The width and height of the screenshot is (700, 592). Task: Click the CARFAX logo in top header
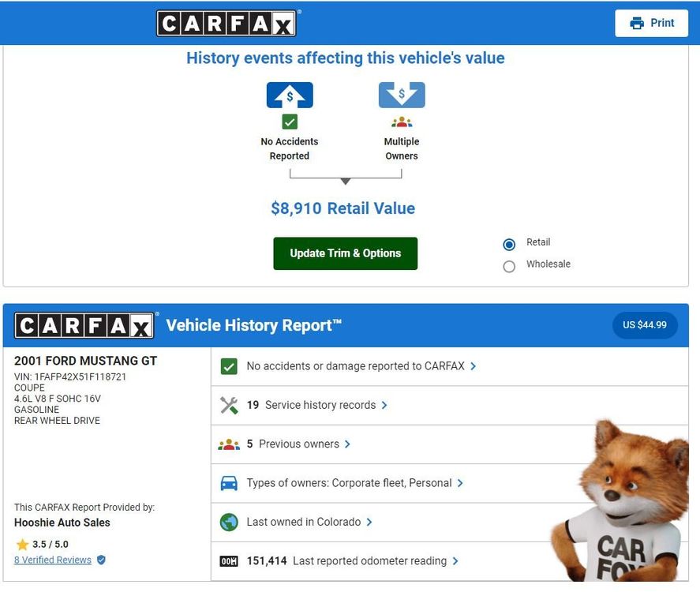click(226, 23)
